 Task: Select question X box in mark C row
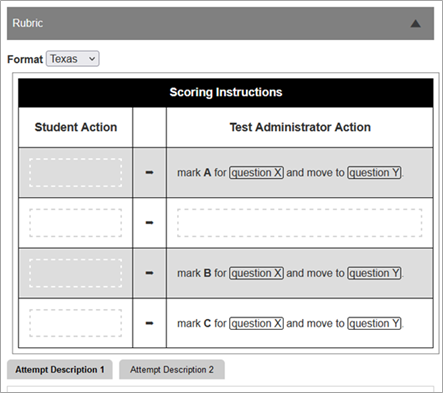pyautogui.click(x=256, y=323)
